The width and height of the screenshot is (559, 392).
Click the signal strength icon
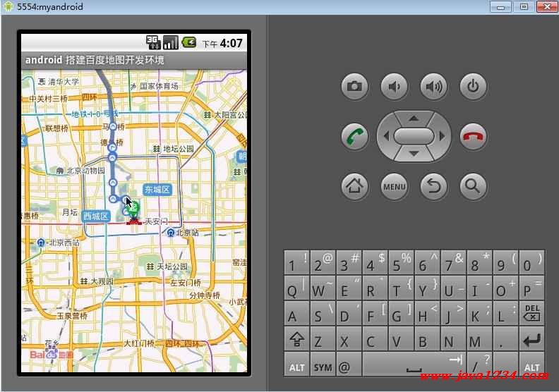(x=170, y=42)
